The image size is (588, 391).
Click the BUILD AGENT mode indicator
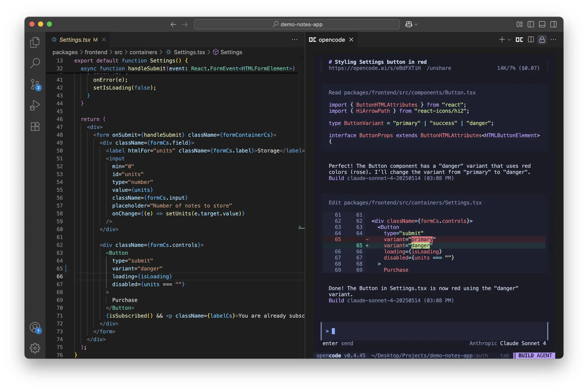535,355
